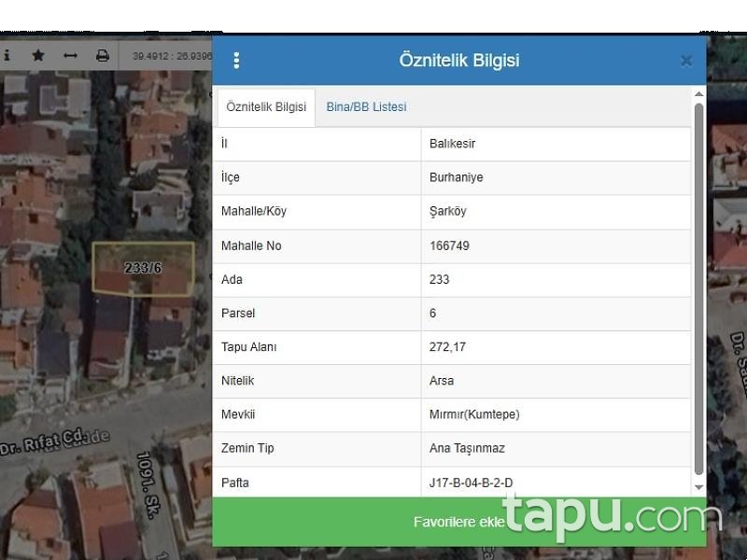Click the Pafta value J17-B-04-B-2-D
Screen dimensions: 747x560
tap(472, 483)
